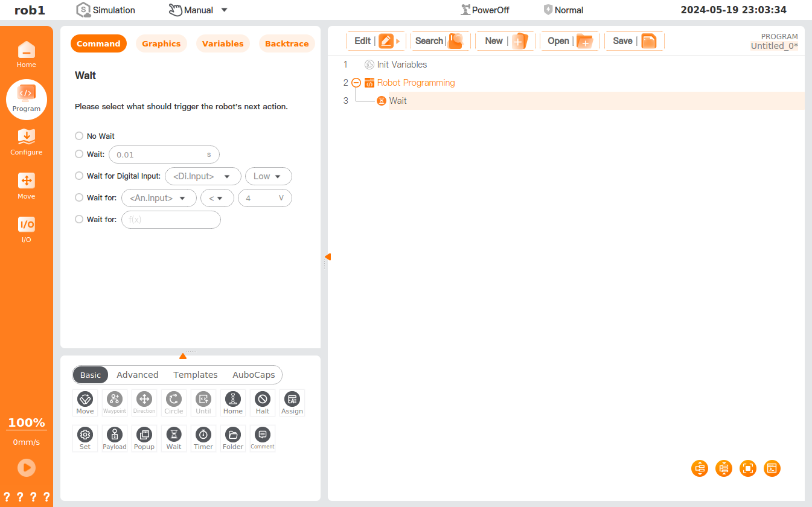Click the f(x) expression input field
This screenshot has height=507, width=812.
click(x=171, y=220)
